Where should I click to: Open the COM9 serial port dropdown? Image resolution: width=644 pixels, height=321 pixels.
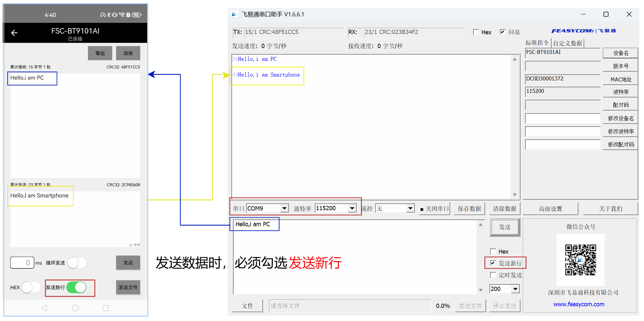tap(284, 208)
